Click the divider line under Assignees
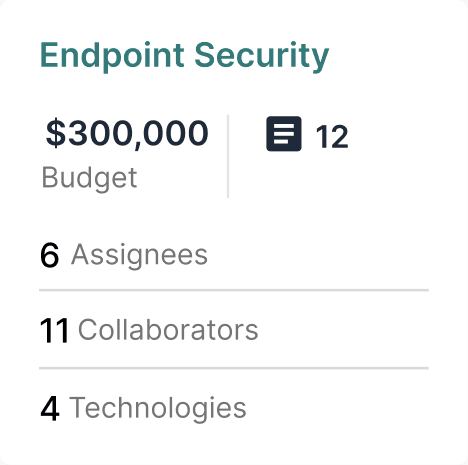 pos(234,290)
